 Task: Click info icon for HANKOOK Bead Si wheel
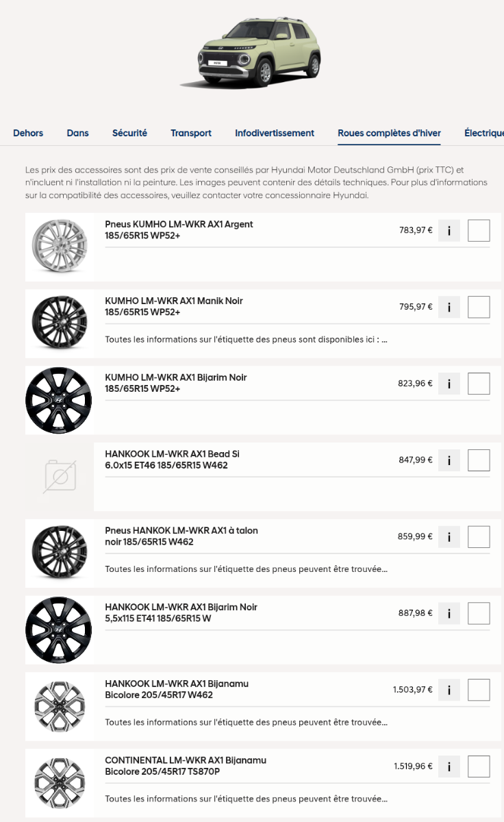(x=449, y=461)
